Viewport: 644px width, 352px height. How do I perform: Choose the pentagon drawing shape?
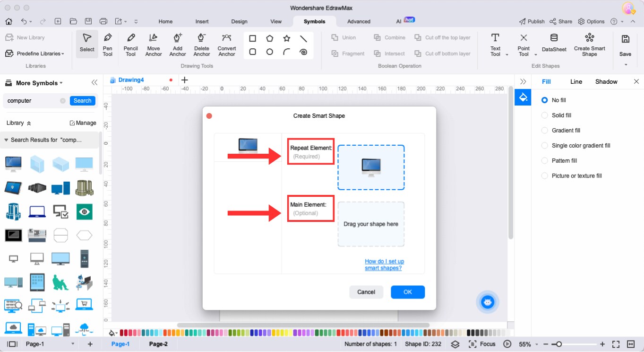270,38
